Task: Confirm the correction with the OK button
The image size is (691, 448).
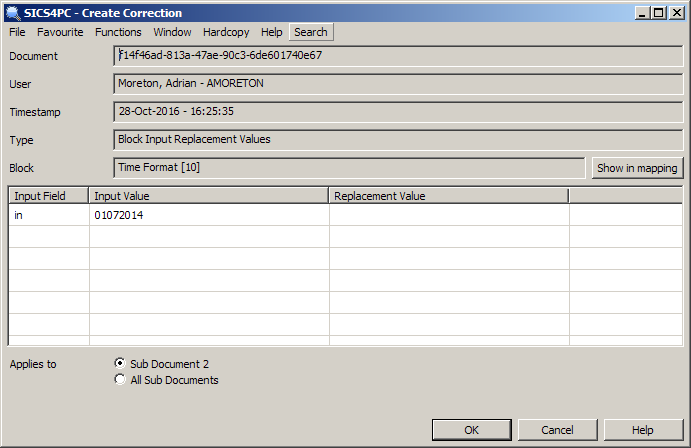Action: (472, 430)
